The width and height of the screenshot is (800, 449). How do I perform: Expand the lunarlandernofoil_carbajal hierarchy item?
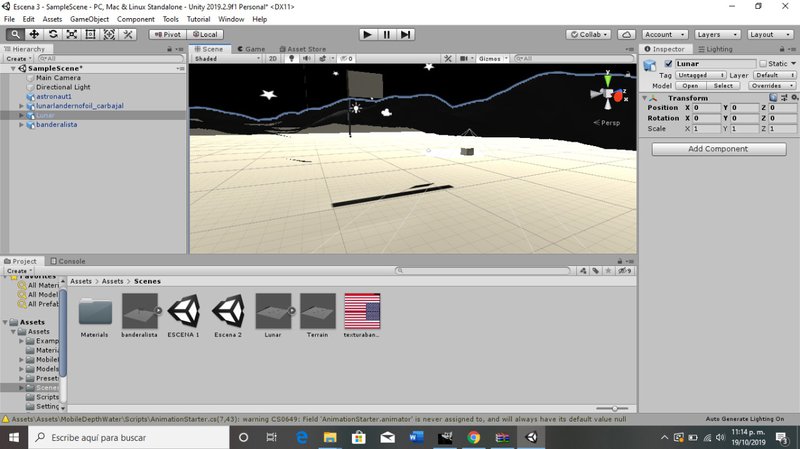22,105
